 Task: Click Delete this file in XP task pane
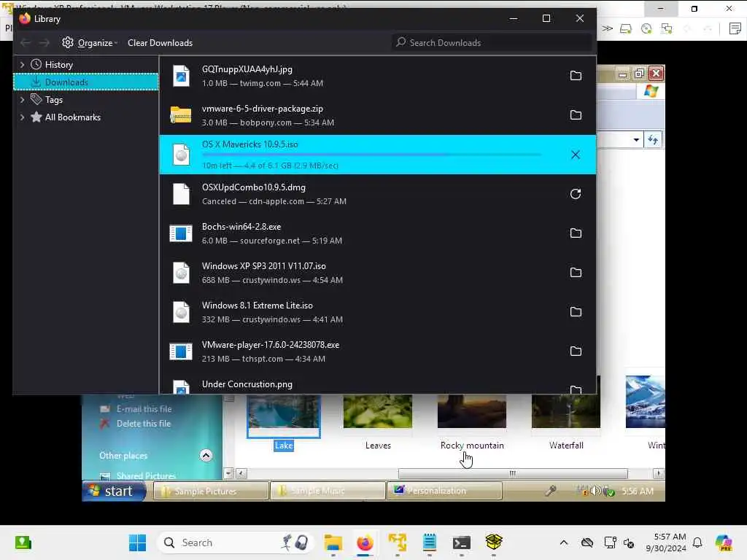[144, 424]
